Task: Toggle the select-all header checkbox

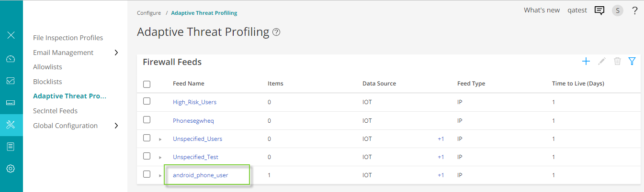Action: click(x=147, y=84)
